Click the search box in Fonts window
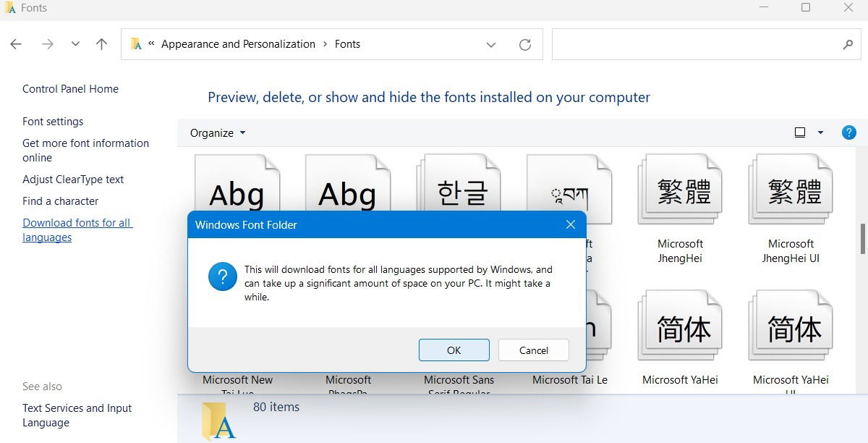Screen dimensions: 868x443 (707, 44)
